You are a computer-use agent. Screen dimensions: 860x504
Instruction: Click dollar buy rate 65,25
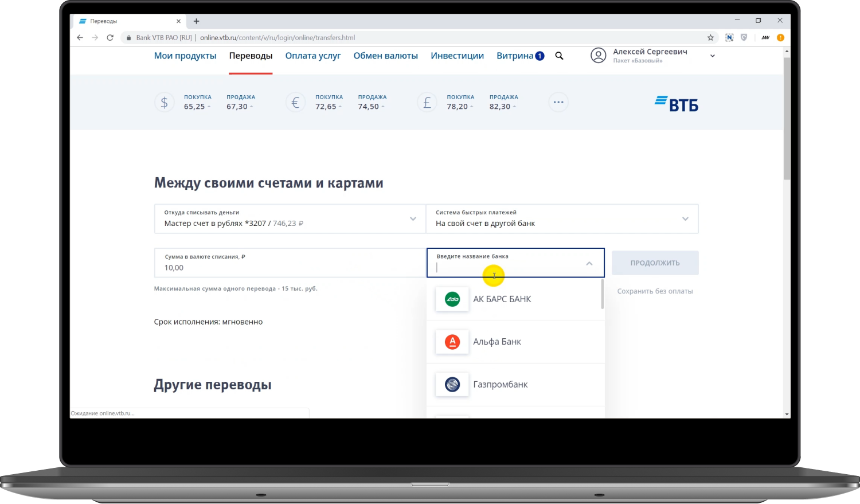[x=194, y=107]
